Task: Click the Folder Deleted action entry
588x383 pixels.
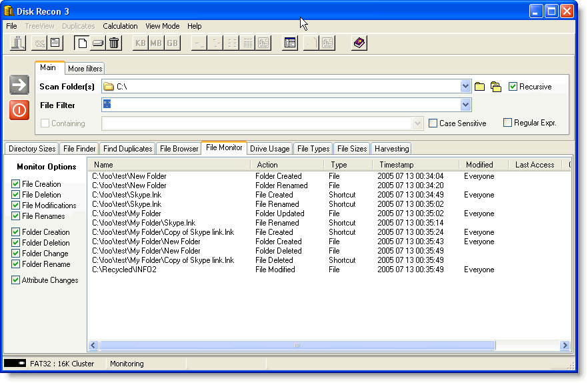Action: 278,251
